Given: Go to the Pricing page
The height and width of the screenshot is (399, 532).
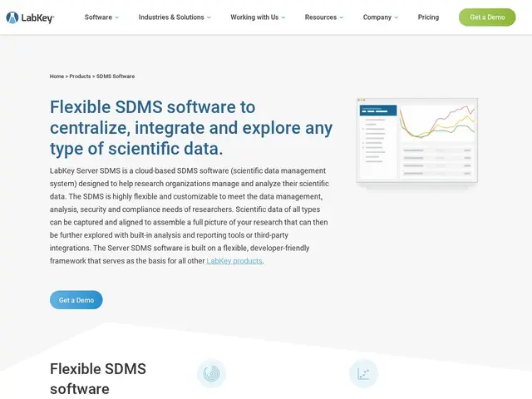Looking at the screenshot, I should [428, 17].
